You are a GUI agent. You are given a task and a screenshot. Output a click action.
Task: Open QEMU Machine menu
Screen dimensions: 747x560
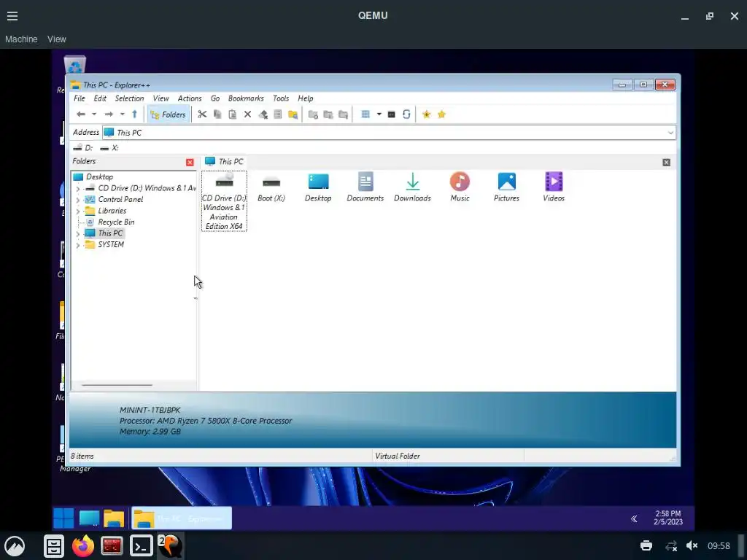pyautogui.click(x=21, y=39)
